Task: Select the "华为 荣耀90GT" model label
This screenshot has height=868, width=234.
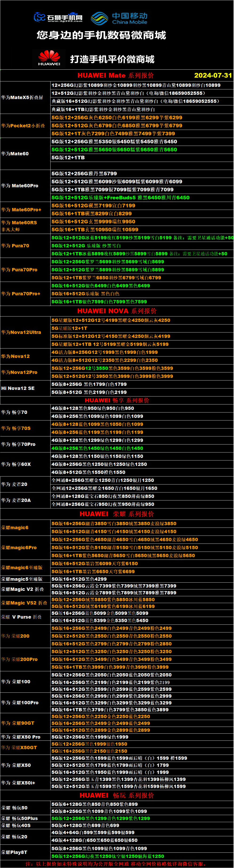Action: point(17,723)
